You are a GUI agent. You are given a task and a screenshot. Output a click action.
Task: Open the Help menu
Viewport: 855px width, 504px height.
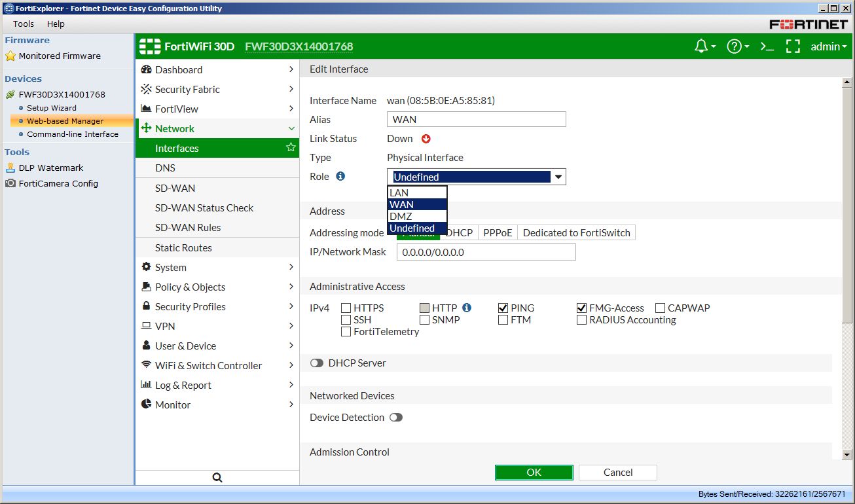point(56,24)
